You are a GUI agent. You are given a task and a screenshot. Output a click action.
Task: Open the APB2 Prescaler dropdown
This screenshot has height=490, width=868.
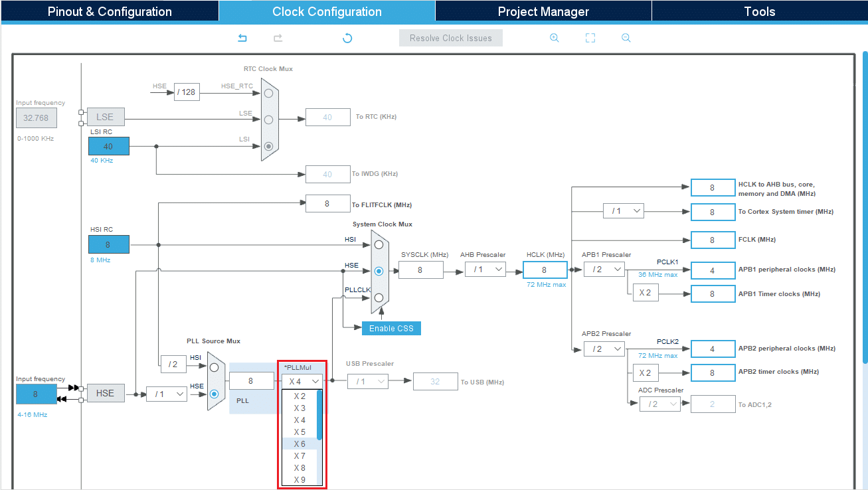[604, 348]
